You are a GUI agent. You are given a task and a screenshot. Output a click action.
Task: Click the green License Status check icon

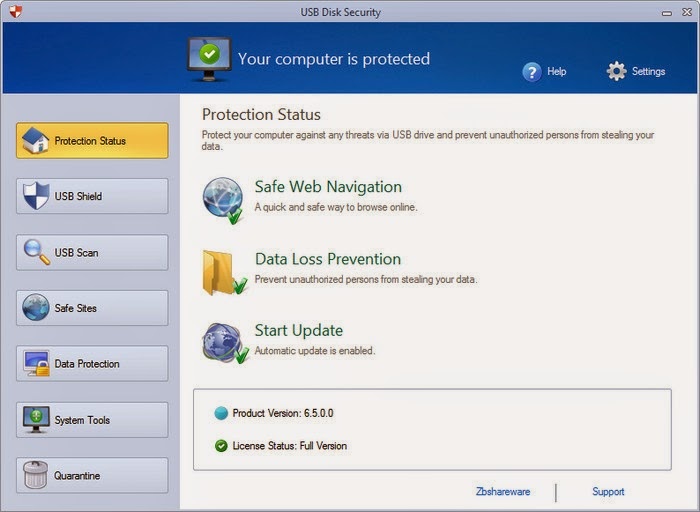(x=221, y=445)
